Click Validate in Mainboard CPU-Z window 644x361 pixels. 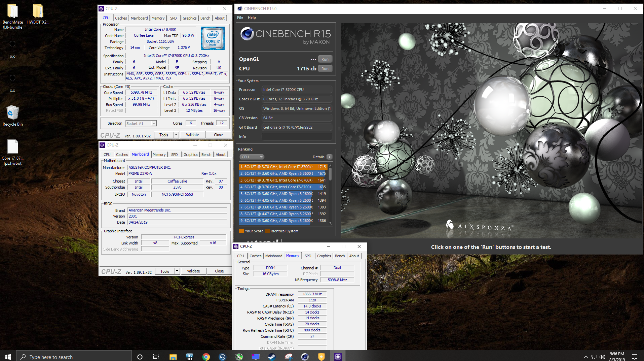click(193, 271)
